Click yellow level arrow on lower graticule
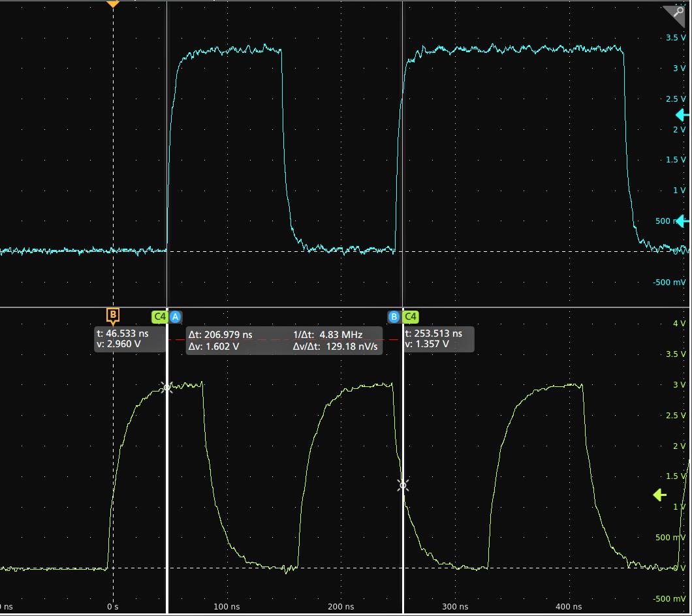 tap(660, 495)
